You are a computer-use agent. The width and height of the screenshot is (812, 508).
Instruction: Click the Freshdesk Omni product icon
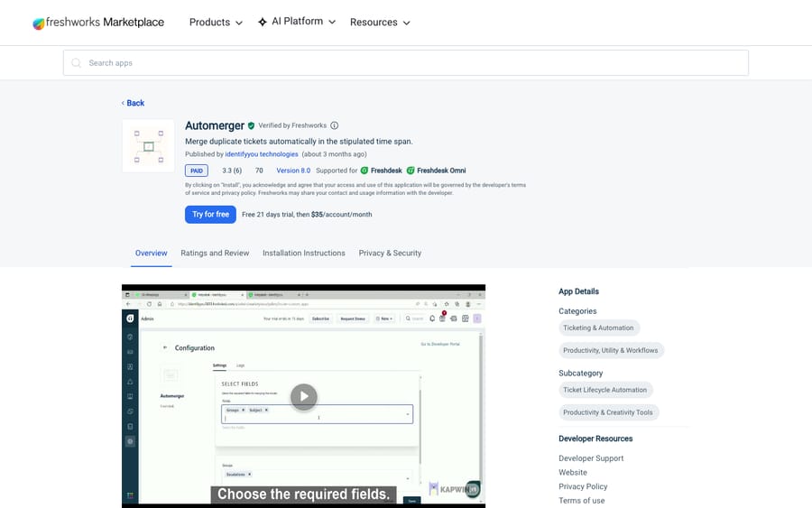click(x=411, y=171)
